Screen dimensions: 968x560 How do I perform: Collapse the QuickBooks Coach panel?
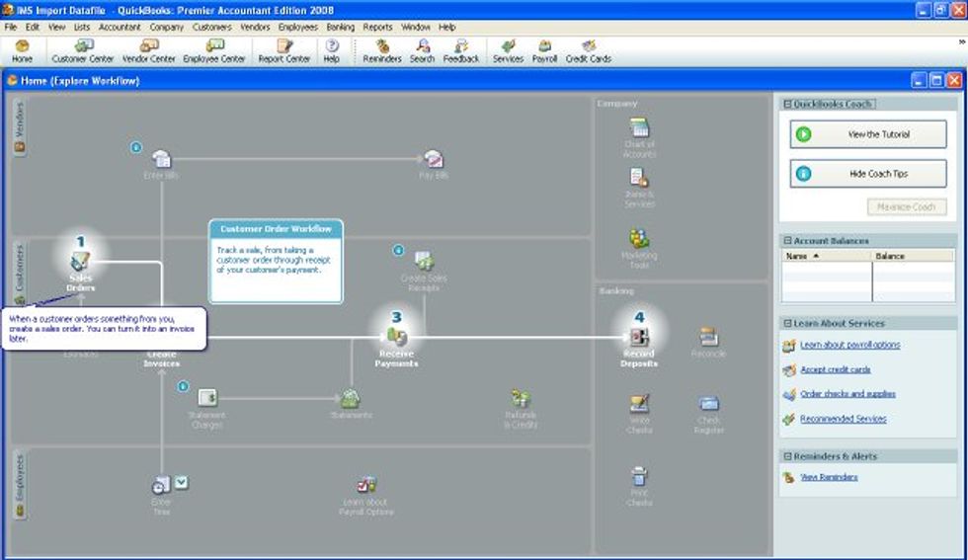pos(787,105)
